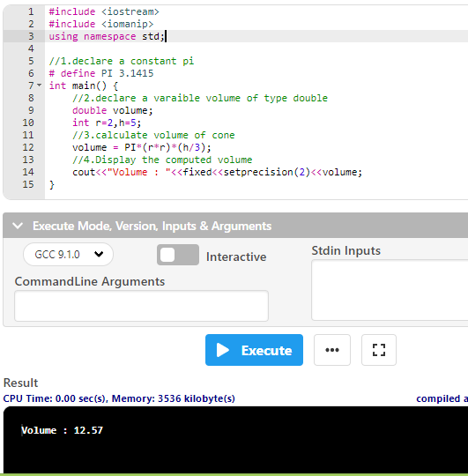Click the play triangle icon in Execute button
The width and height of the screenshot is (468, 476).
click(223, 350)
